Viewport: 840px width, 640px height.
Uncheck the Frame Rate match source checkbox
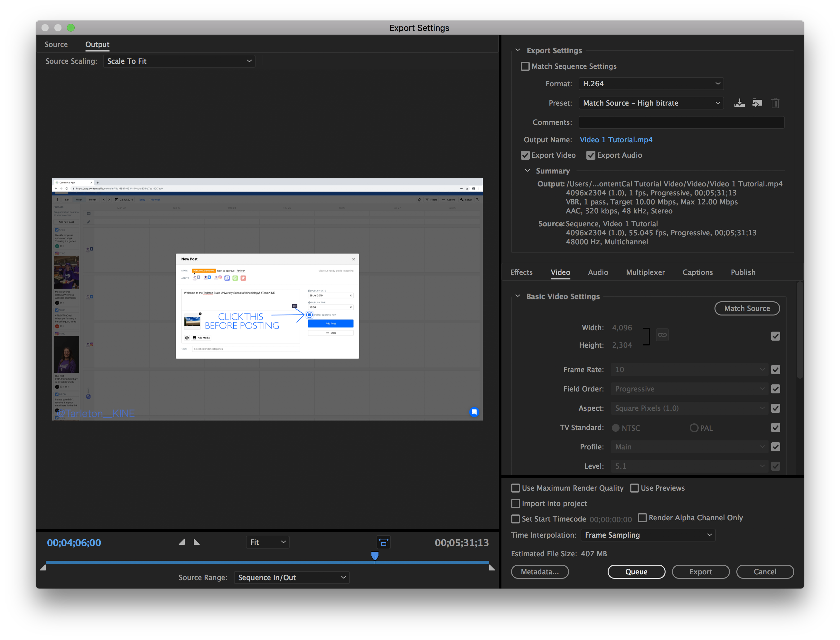775,370
